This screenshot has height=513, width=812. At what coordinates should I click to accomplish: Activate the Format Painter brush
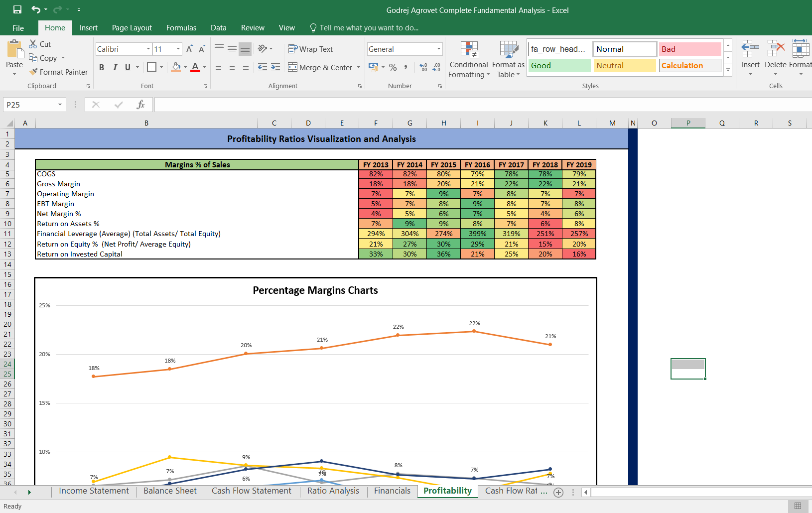click(33, 72)
